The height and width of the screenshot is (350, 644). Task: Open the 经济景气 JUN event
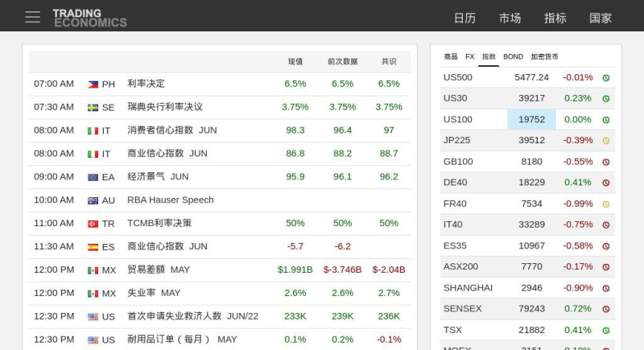[158, 176]
